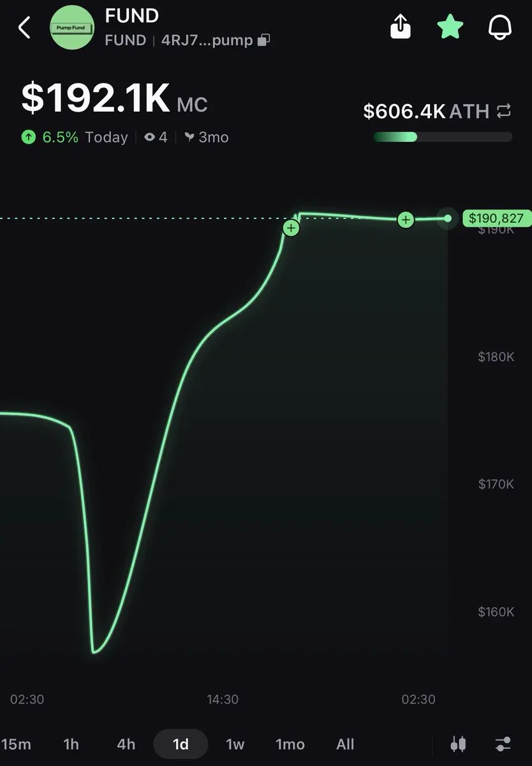The image size is (532, 766).
Task: Select the 15m timeframe
Action: [15, 744]
